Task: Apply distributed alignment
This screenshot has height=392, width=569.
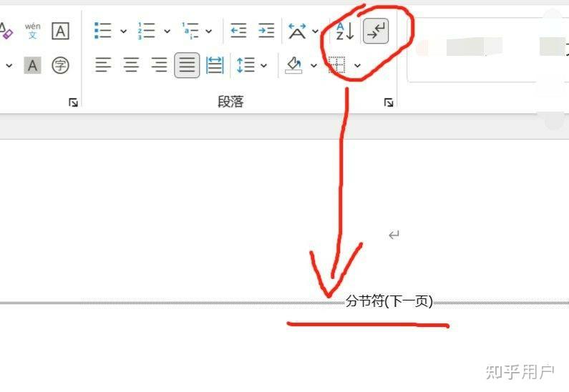Action: (215, 65)
